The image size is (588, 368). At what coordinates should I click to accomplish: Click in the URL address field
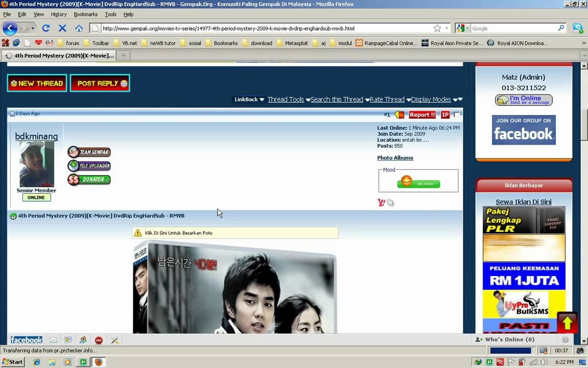point(265,28)
